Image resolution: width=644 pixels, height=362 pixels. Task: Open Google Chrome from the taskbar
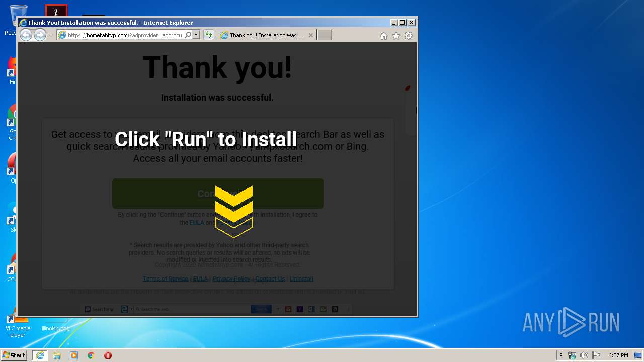click(x=91, y=355)
